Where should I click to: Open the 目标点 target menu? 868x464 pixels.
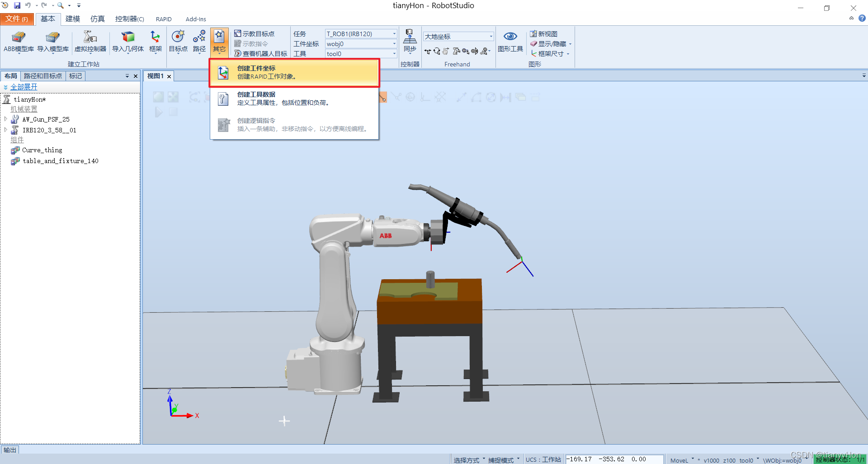click(178, 42)
